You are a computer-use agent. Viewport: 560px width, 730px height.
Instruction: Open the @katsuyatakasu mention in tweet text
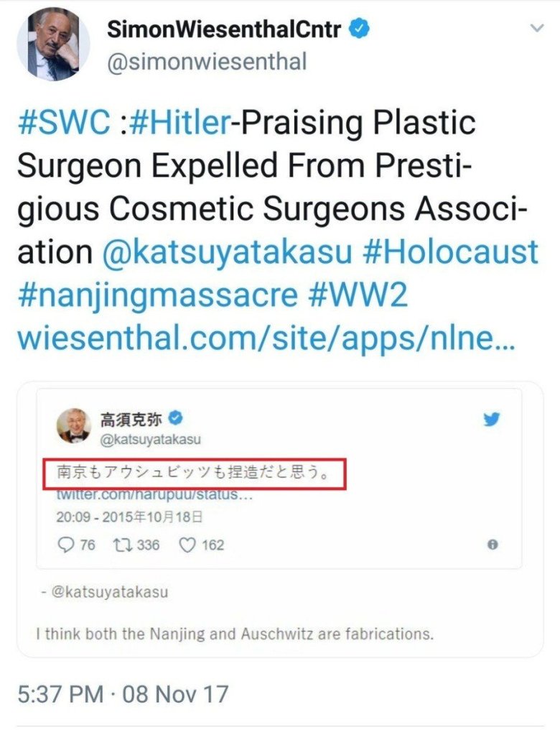click(x=227, y=252)
